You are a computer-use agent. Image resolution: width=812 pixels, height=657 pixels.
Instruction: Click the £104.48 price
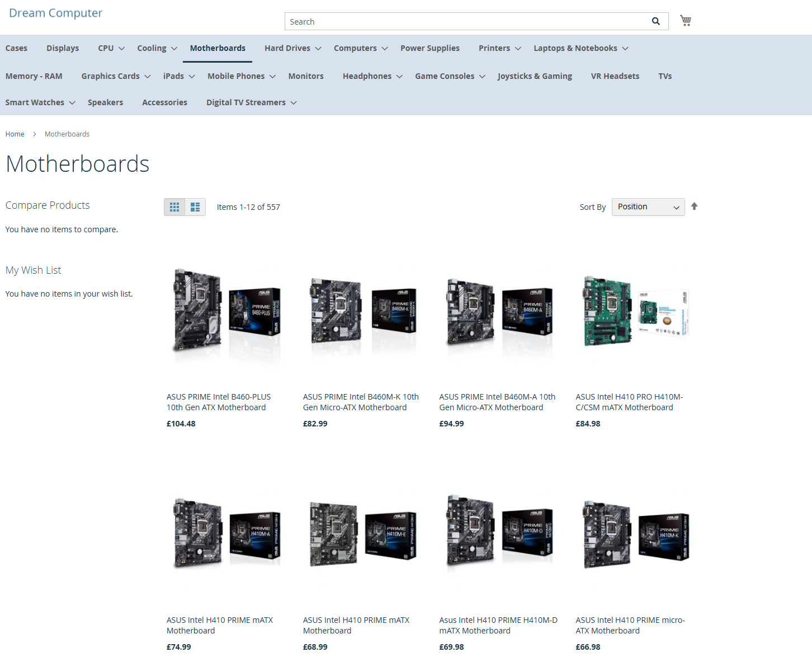tap(181, 424)
